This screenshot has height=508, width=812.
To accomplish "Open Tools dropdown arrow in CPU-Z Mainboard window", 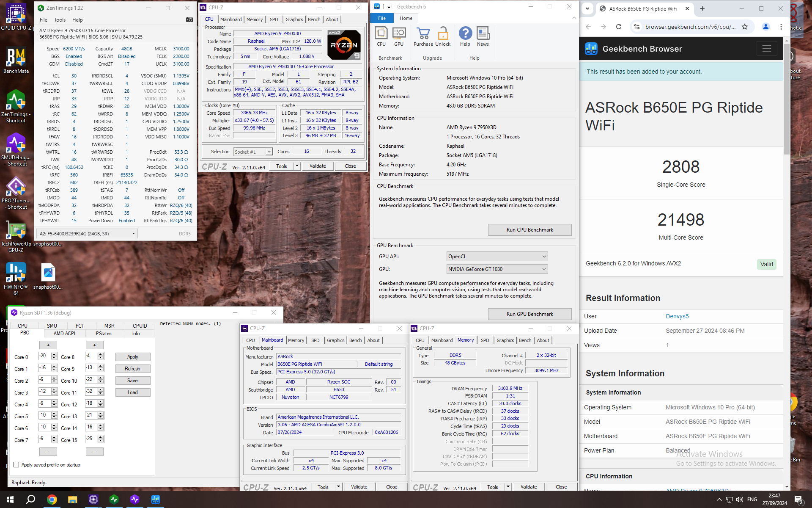I will point(338,487).
